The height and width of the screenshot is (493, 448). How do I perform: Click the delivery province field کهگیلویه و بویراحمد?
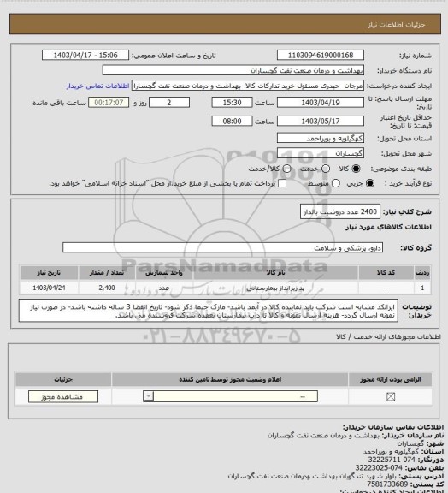click(321, 138)
